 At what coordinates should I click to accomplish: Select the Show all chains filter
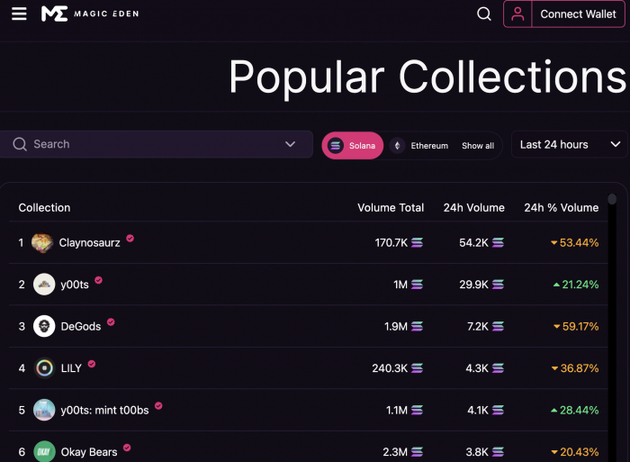tap(477, 146)
